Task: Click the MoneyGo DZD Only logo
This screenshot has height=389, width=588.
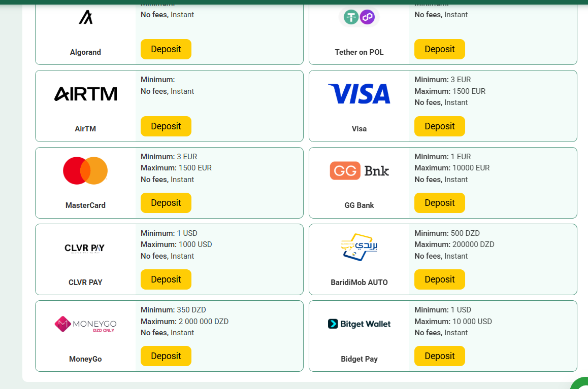Action: (85, 324)
